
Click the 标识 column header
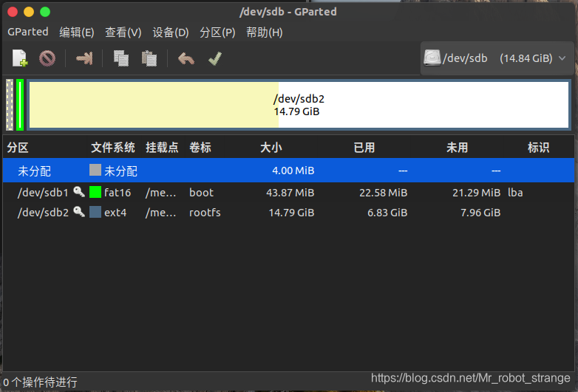(538, 148)
